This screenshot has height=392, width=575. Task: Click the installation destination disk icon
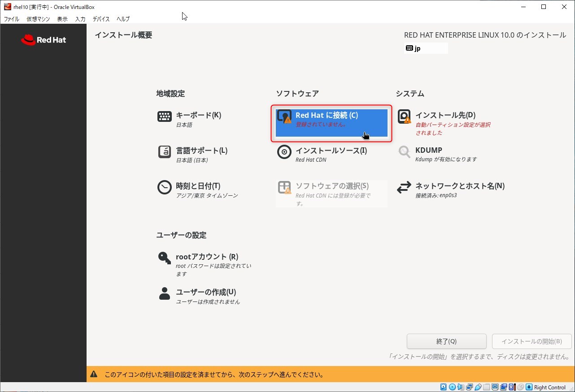coord(404,116)
